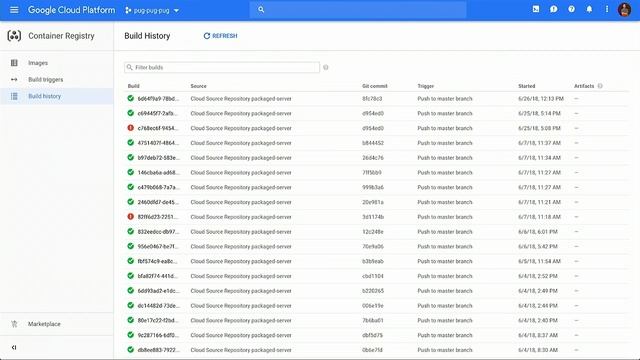Viewport: 640px width, 360px height.
Task: Click the red error icon of 6/7/18 11:18 AM build
Action: pyautogui.click(x=131, y=216)
